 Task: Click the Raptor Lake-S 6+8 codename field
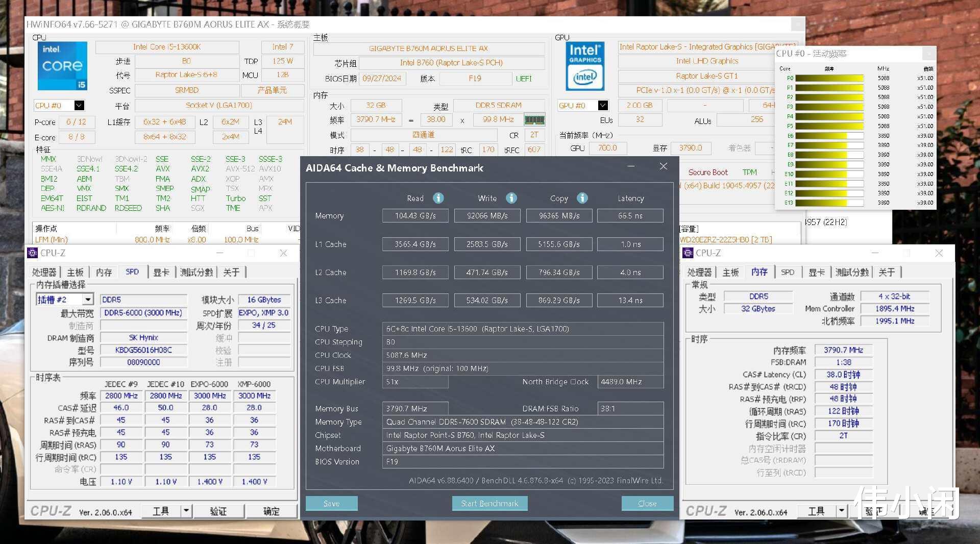[x=186, y=75]
